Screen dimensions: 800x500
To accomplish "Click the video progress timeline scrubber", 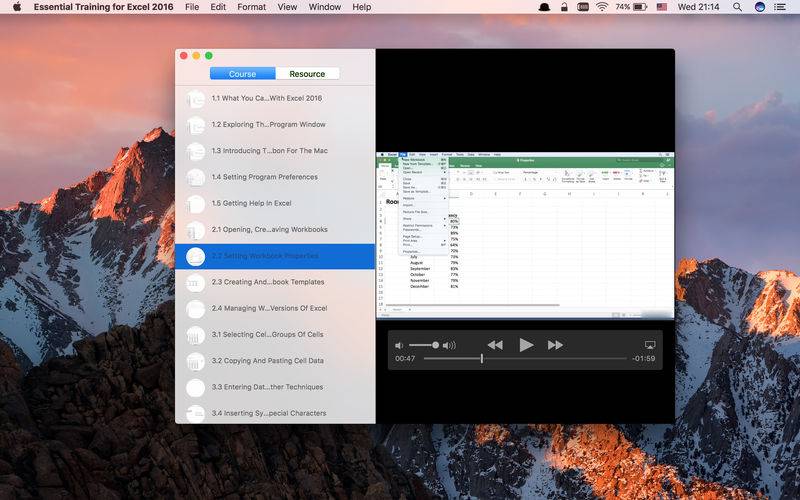I will click(482, 358).
